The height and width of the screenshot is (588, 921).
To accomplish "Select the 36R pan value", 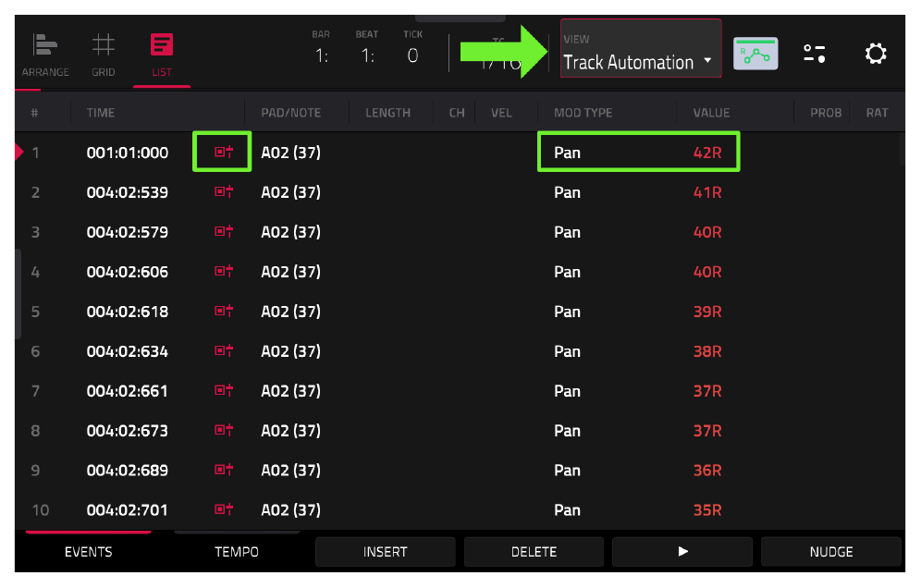I will [x=707, y=470].
